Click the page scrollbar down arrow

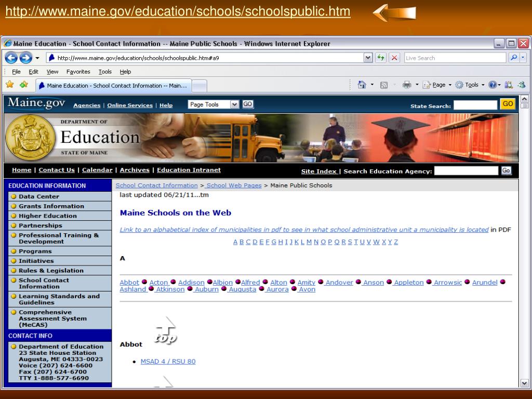pos(524,383)
